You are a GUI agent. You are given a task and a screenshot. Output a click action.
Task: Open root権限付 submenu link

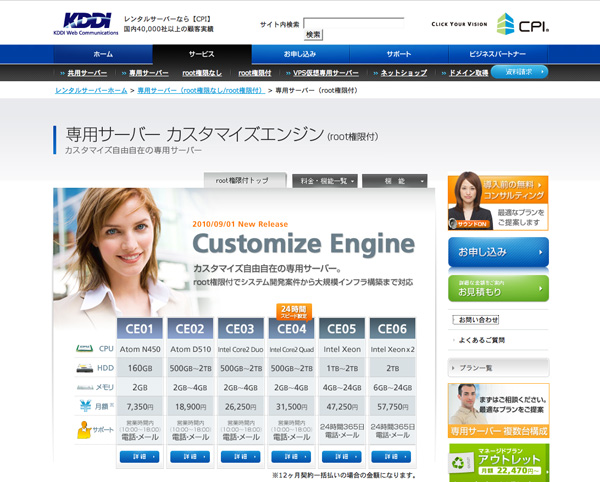pos(255,73)
